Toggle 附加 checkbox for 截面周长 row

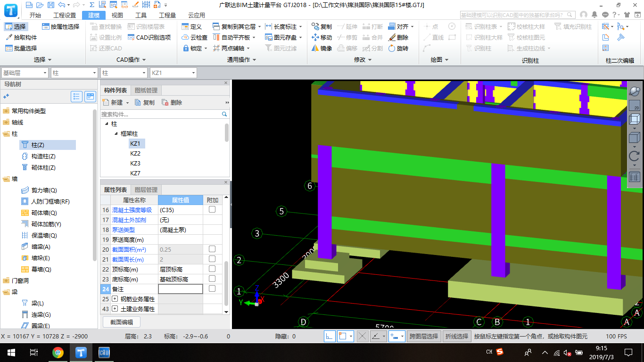(x=212, y=259)
